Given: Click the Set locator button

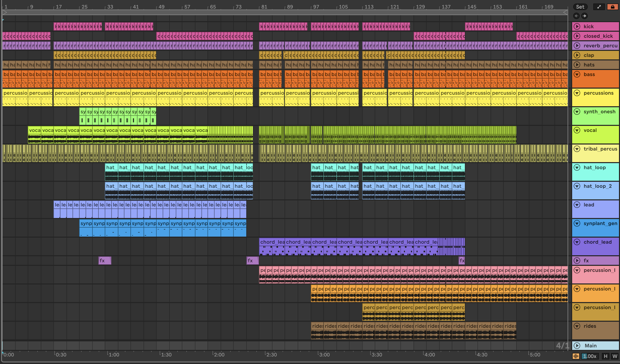Looking at the screenshot, I should [580, 7].
